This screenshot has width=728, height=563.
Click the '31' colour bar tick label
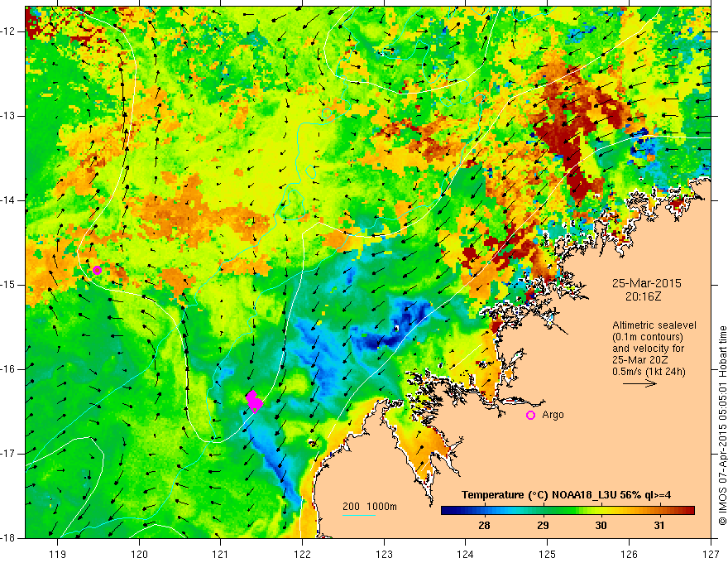[x=659, y=526]
